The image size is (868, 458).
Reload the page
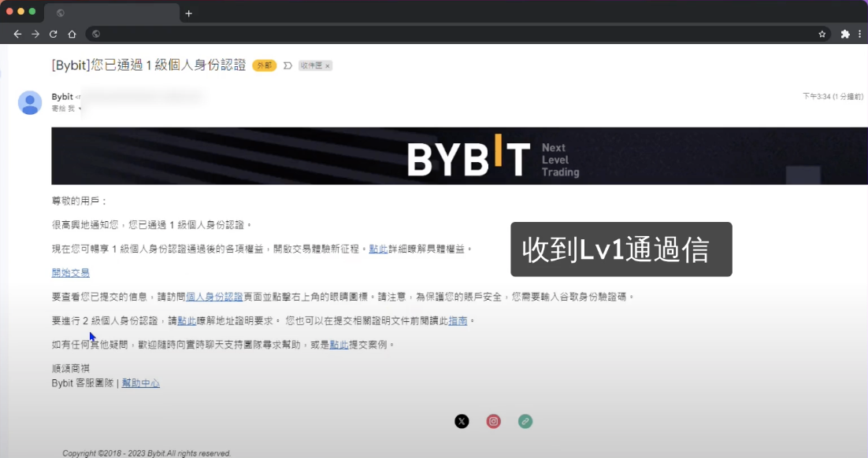53,35
